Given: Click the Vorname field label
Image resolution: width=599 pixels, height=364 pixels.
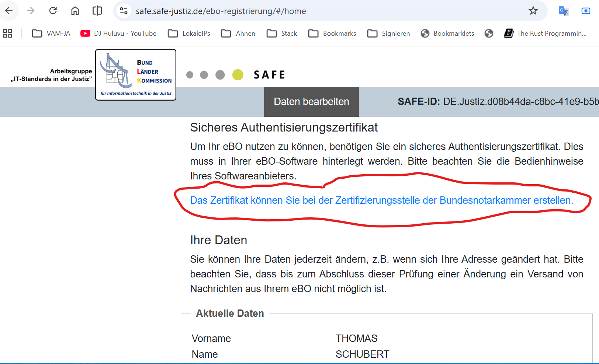Looking at the screenshot, I should (x=211, y=339).
